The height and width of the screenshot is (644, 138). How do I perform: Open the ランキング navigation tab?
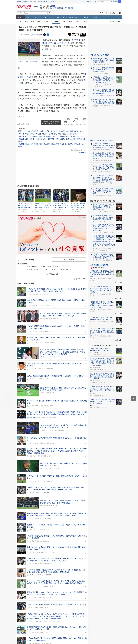click(x=86, y=17)
